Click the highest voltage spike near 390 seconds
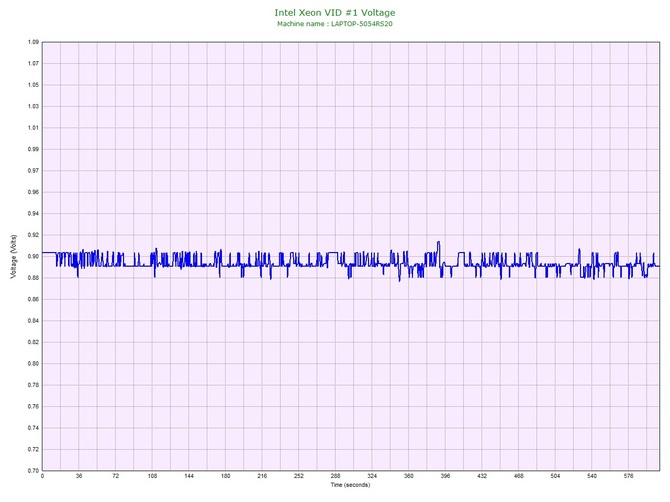Viewport: 670px width, 502px height. 438,243
